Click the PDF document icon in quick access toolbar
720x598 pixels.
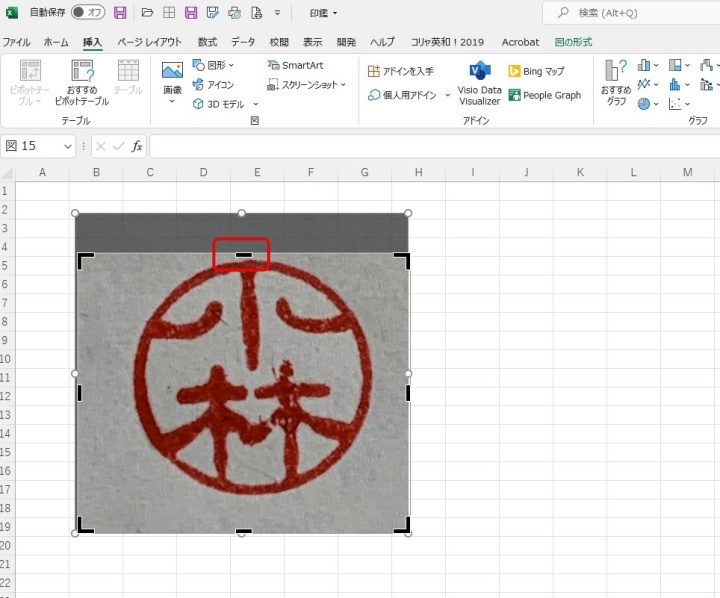pyautogui.click(x=256, y=12)
